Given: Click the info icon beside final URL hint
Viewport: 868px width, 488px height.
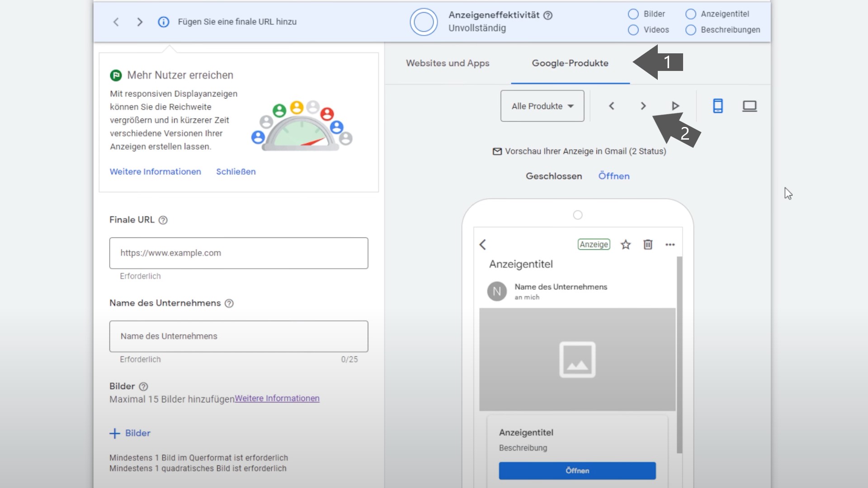Looking at the screenshot, I should pyautogui.click(x=164, y=22).
